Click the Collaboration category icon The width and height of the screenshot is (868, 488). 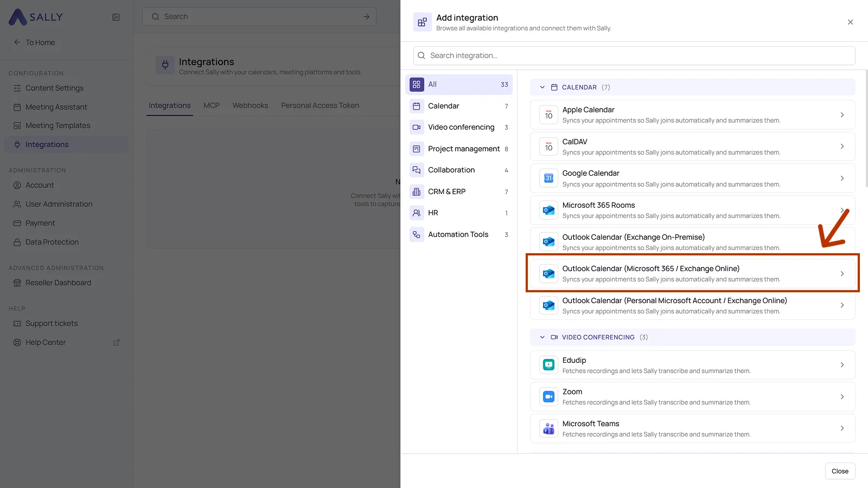[x=416, y=170]
